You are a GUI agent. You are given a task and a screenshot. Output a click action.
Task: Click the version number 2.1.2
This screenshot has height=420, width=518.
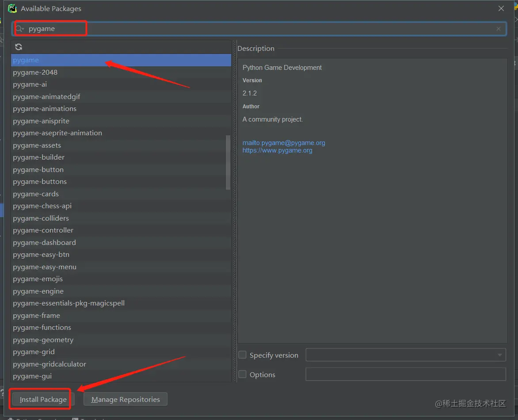[249, 93]
